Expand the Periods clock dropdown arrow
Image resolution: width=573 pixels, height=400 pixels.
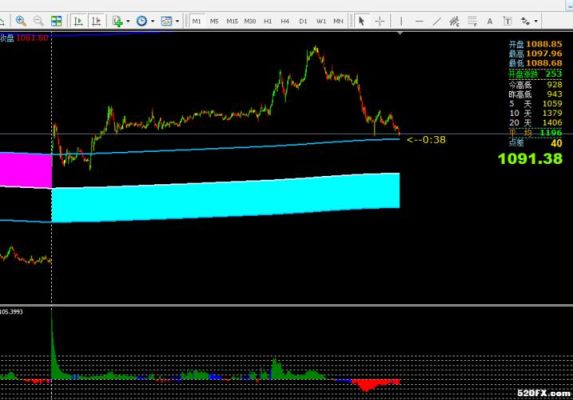153,21
